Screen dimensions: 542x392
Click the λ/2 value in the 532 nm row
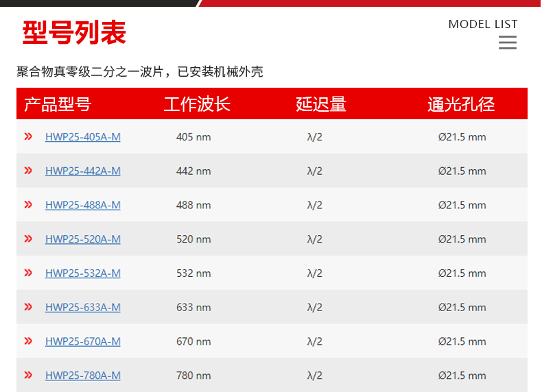click(314, 273)
